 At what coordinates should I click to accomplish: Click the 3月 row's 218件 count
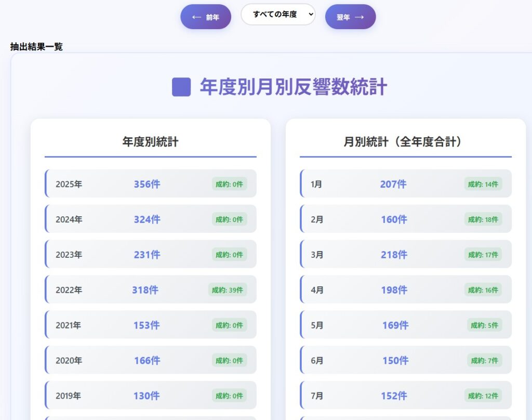click(394, 255)
